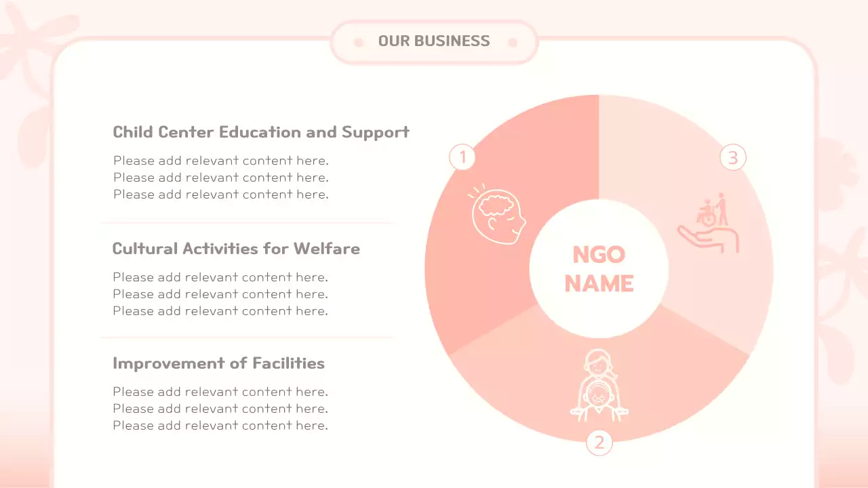Select the OUR BUSINESS title text

pos(434,41)
